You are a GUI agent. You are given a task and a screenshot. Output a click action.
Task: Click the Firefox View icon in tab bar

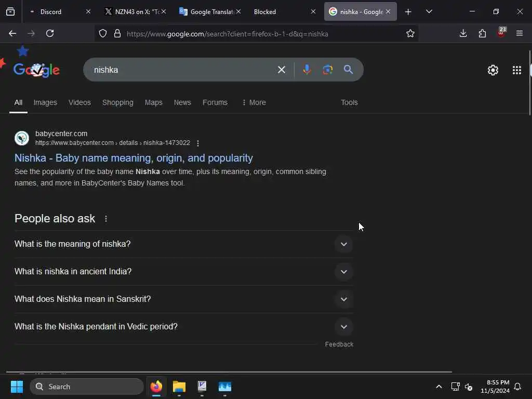[10, 12]
